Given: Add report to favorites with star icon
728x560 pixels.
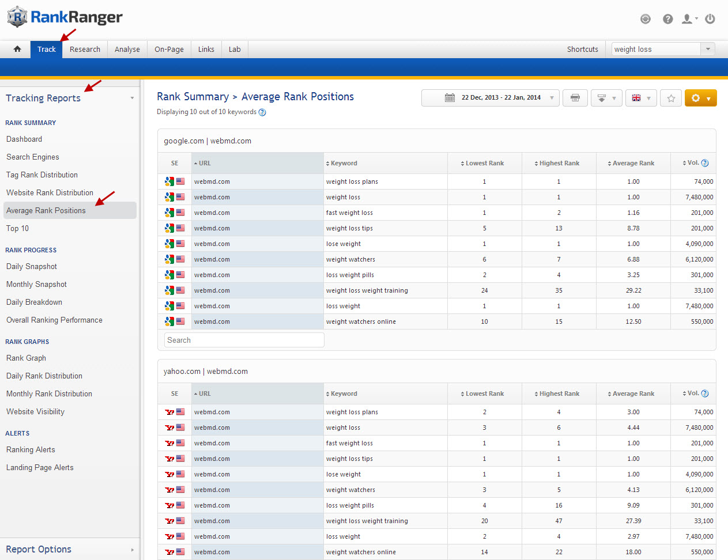Looking at the screenshot, I should pos(671,98).
